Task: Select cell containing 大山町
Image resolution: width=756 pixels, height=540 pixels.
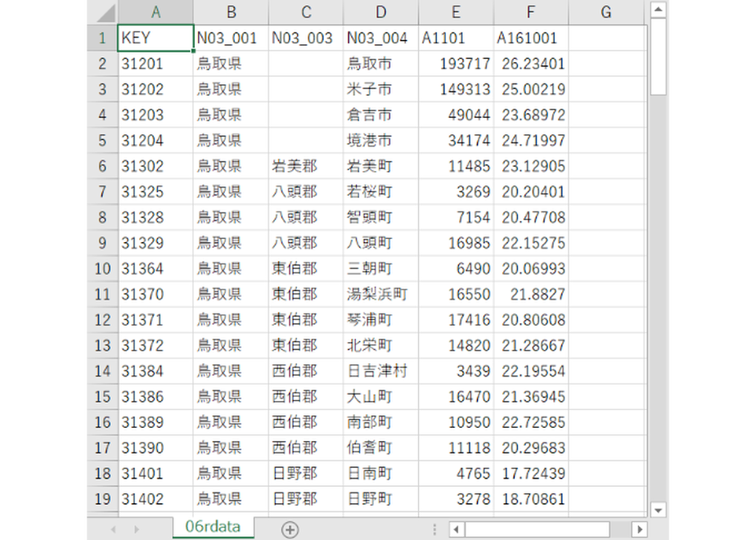Action: 381,396
